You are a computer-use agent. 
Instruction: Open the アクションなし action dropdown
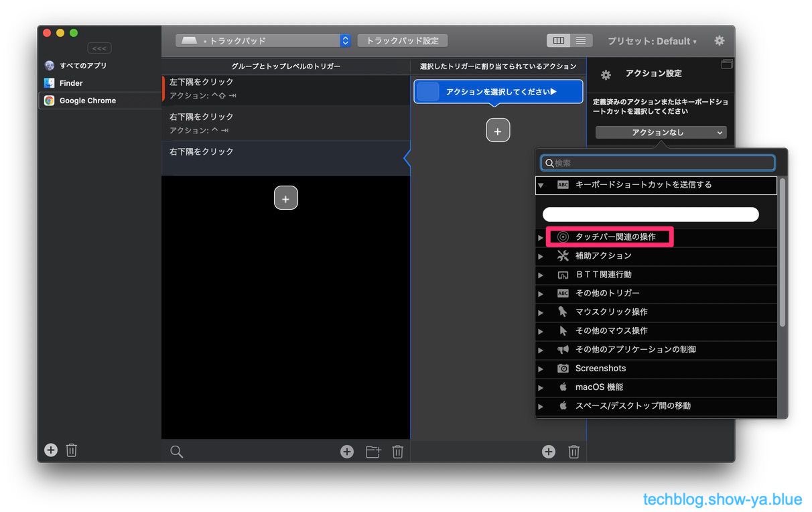point(661,133)
